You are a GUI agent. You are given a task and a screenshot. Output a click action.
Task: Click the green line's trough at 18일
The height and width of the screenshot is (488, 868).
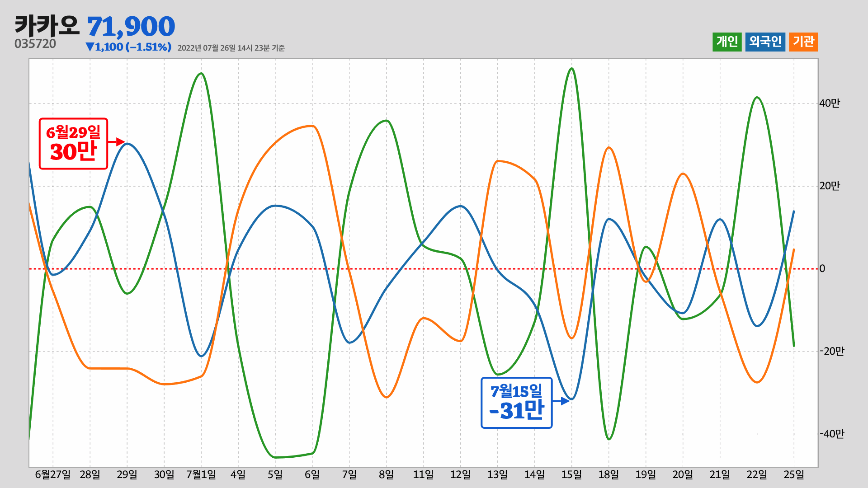[x=609, y=439]
